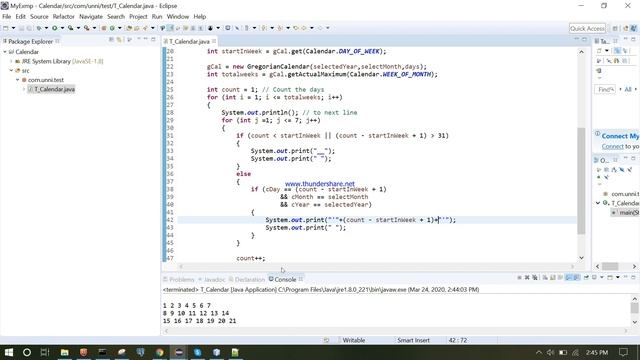Click the Find field in Task List

tap(605, 89)
